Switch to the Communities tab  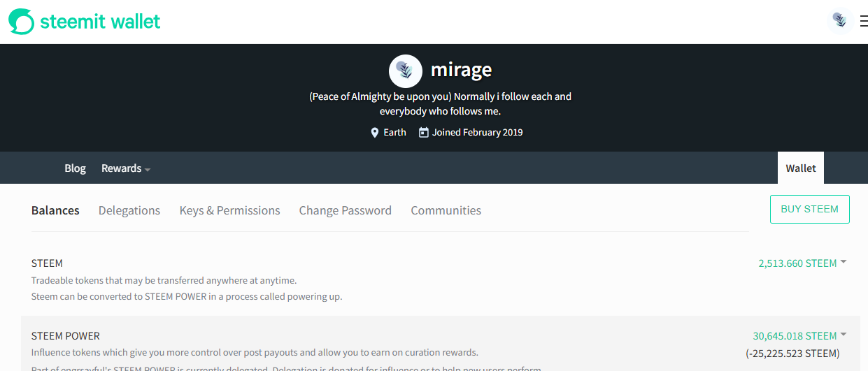(446, 210)
